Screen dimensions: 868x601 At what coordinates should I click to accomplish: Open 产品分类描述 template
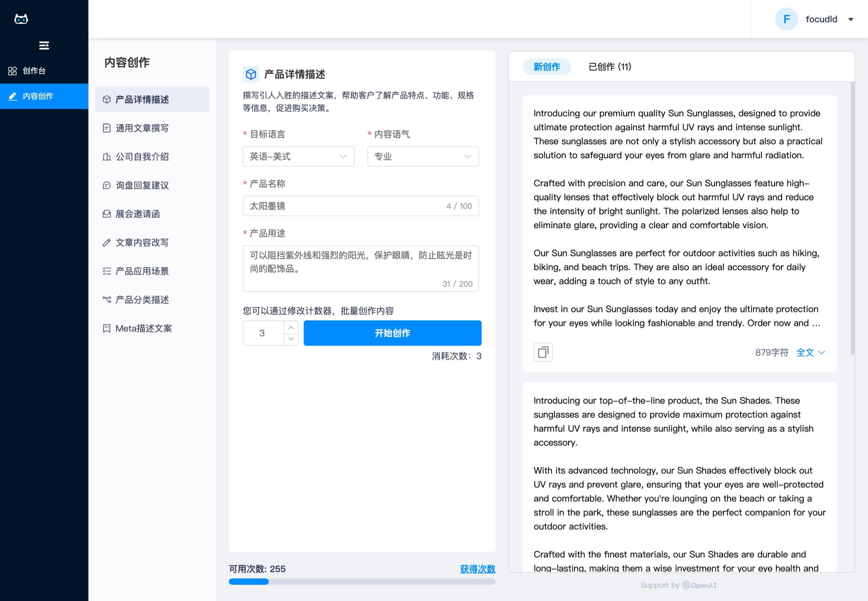(x=142, y=300)
